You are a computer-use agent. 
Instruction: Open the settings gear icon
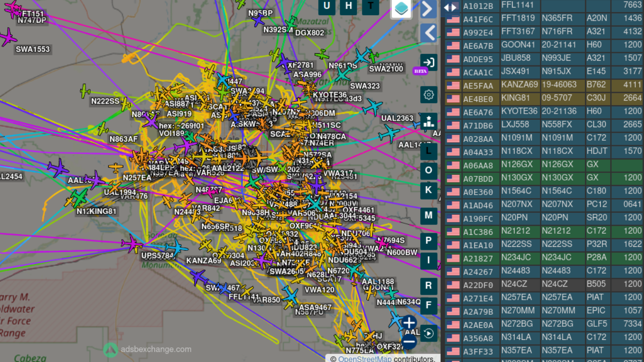(429, 95)
